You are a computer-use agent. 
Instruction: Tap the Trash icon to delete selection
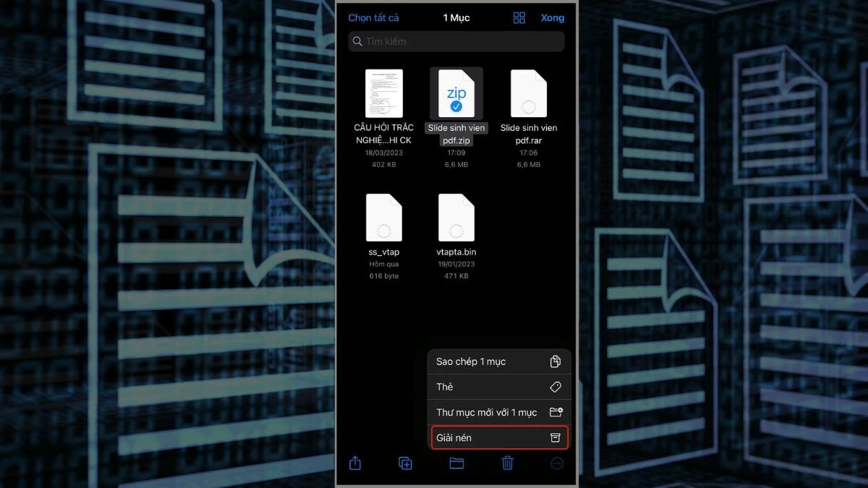pos(507,463)
